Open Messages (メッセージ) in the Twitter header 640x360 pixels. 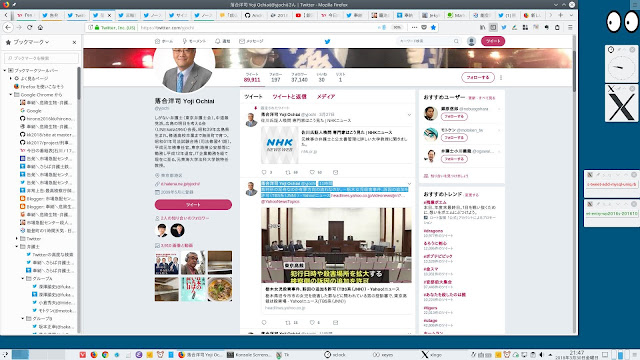(x=251, y=41)
